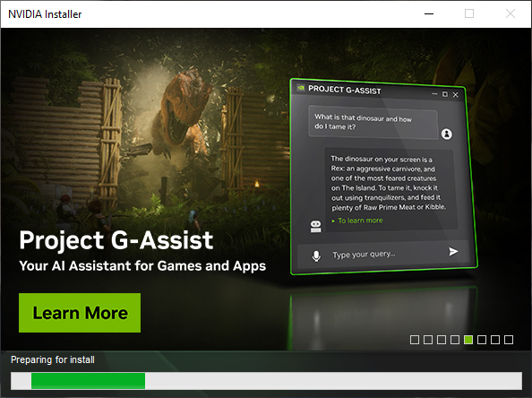
Task: Click the Type your query input field
Action: coord(383,255)
